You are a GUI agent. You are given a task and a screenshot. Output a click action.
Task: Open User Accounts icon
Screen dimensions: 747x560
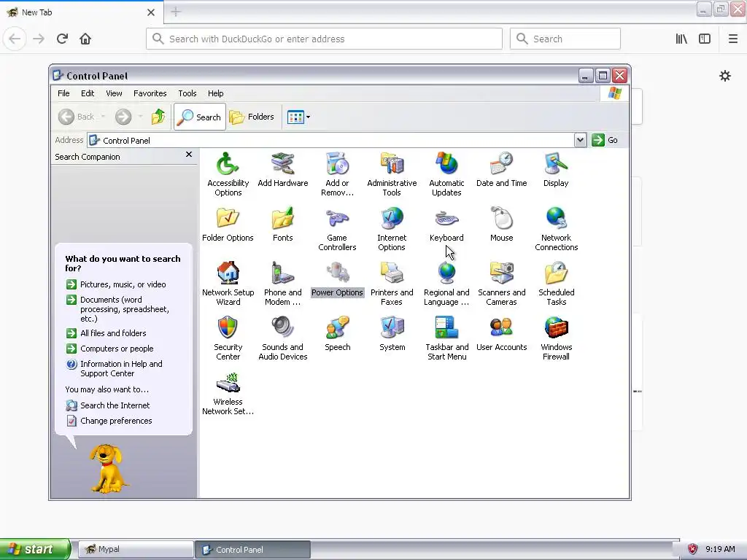point(501,334)
